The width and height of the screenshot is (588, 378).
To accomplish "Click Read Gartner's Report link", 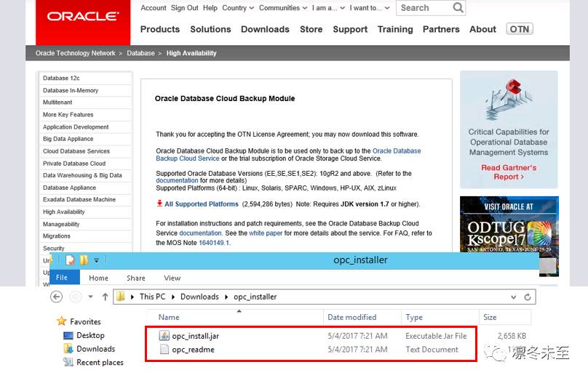I will 509,172.
